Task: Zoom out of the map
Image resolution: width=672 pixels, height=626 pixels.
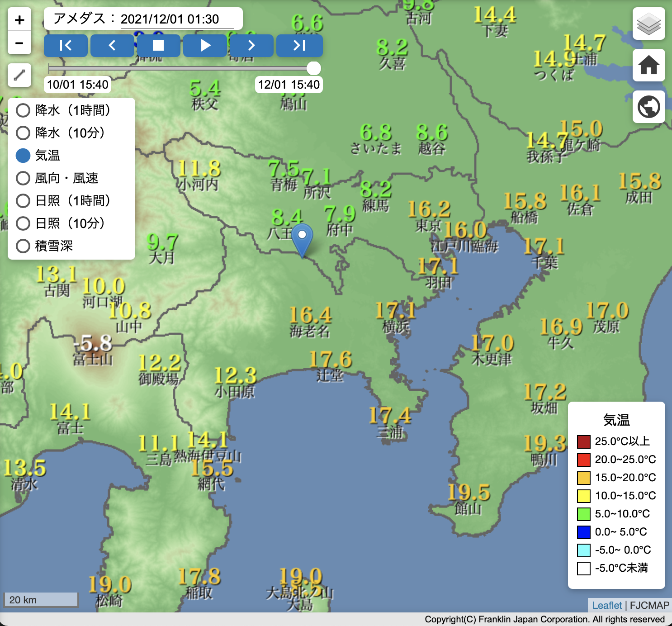Action: 19,43
